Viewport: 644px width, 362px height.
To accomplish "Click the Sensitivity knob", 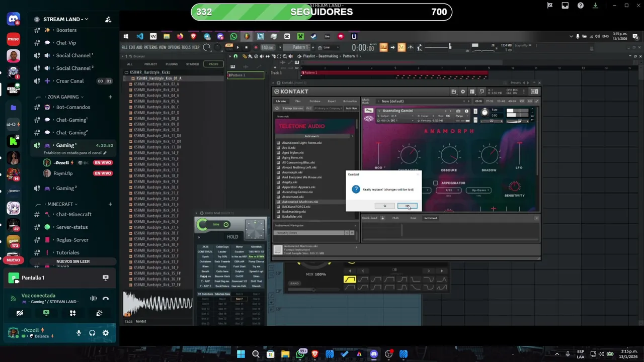I will pyautogui.click(x=515, y=187).
